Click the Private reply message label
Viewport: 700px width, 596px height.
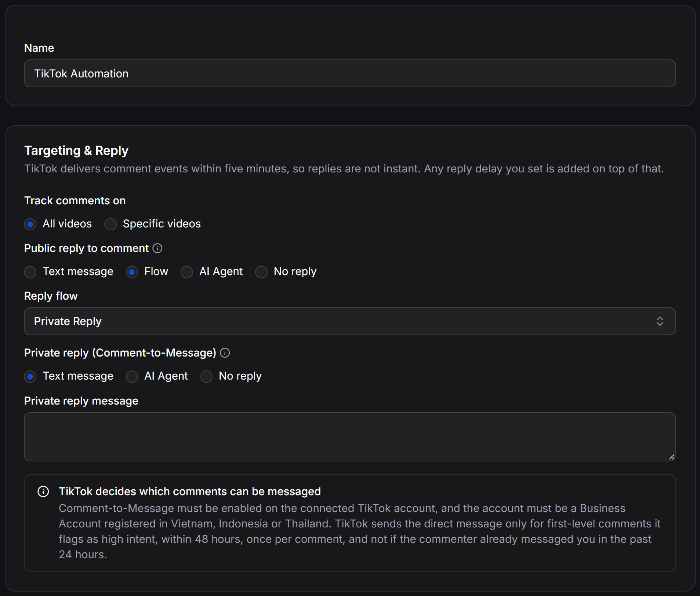[x=81, y=401]
